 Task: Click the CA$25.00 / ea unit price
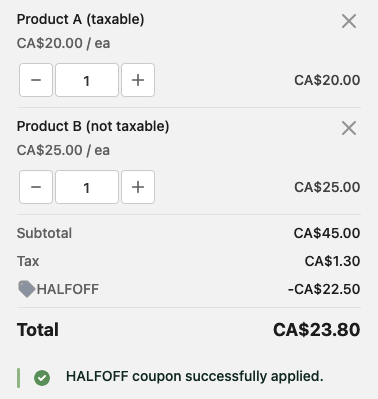point(63,150)
